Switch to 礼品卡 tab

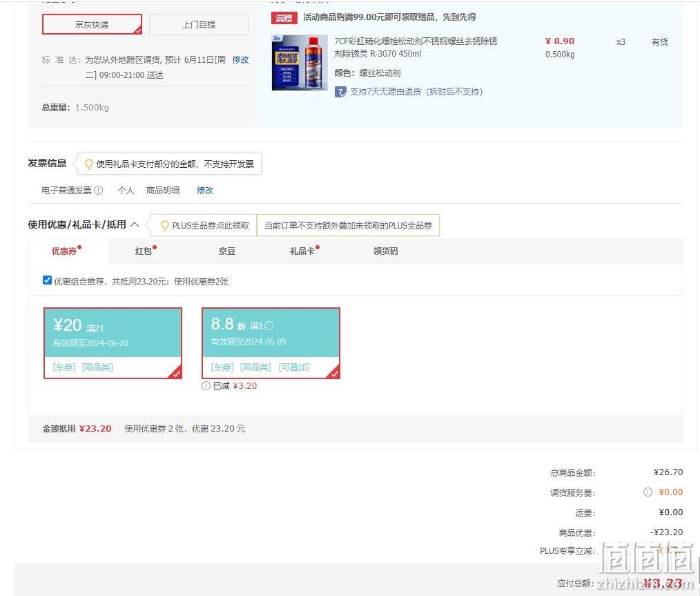pyautogui.click(x=302, y=251)
